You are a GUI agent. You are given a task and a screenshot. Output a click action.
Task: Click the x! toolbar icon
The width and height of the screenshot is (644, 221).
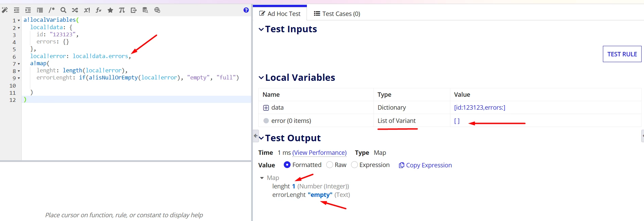(x=87, y=10)
